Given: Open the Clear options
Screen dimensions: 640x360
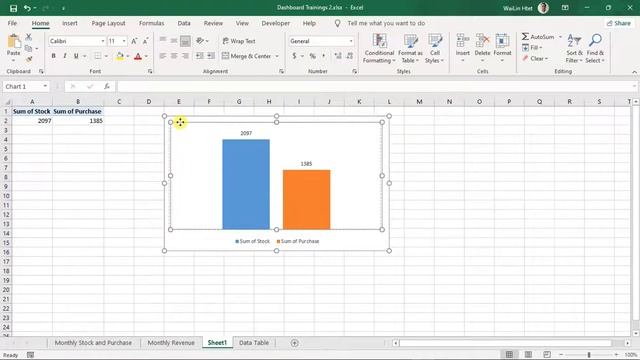Looking at the screenshot, I should tap(535, 59).
